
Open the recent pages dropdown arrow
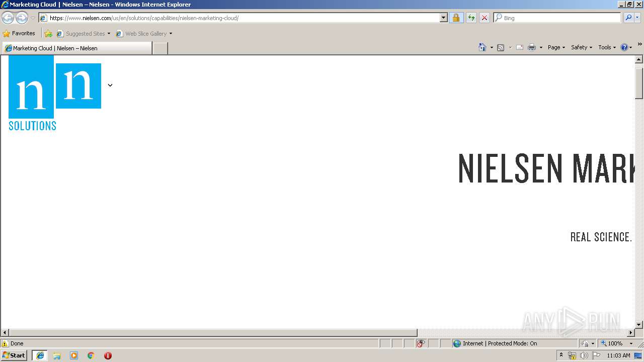point(33,18)
